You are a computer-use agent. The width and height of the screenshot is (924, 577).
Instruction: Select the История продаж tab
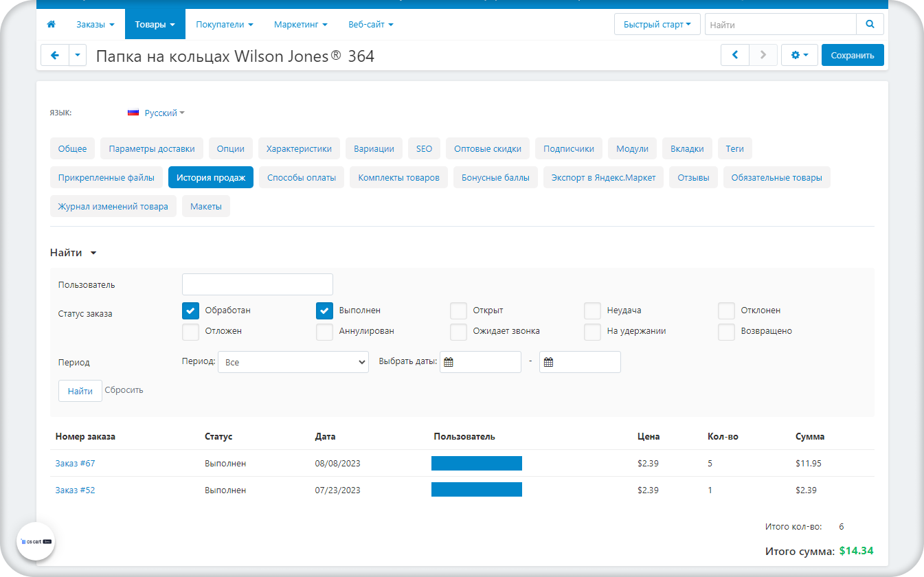pyautogui.click(x=211, y=177)
